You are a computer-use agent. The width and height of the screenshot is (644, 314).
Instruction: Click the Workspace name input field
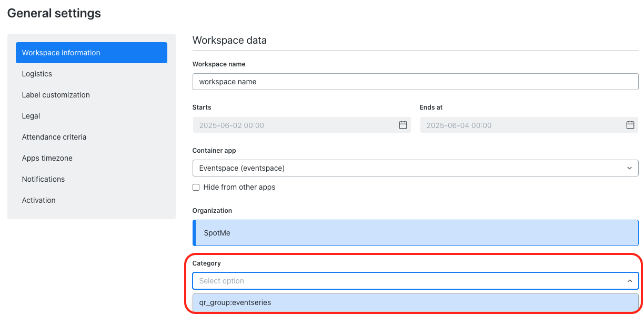(416, 82)
